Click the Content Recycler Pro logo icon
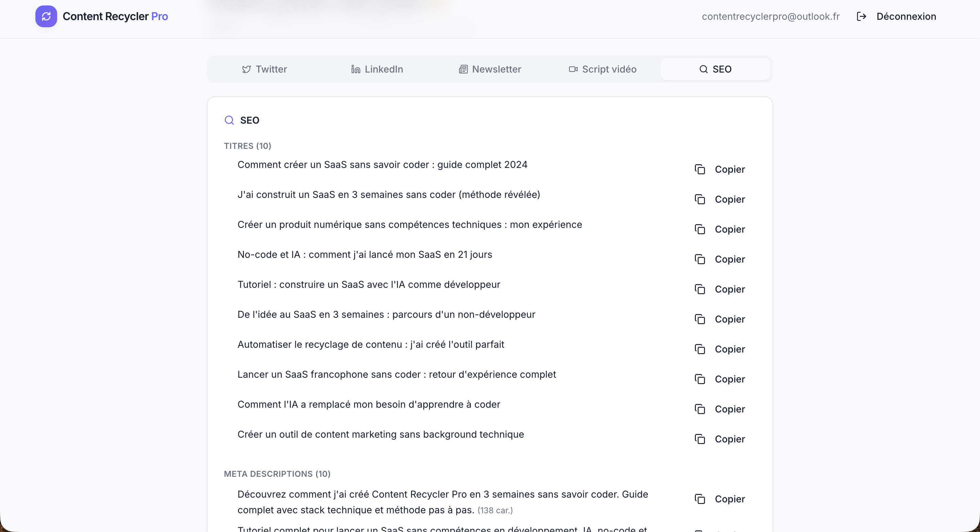Image resolution: width=980 pixels, height=532 pixels. coord(46,16)
